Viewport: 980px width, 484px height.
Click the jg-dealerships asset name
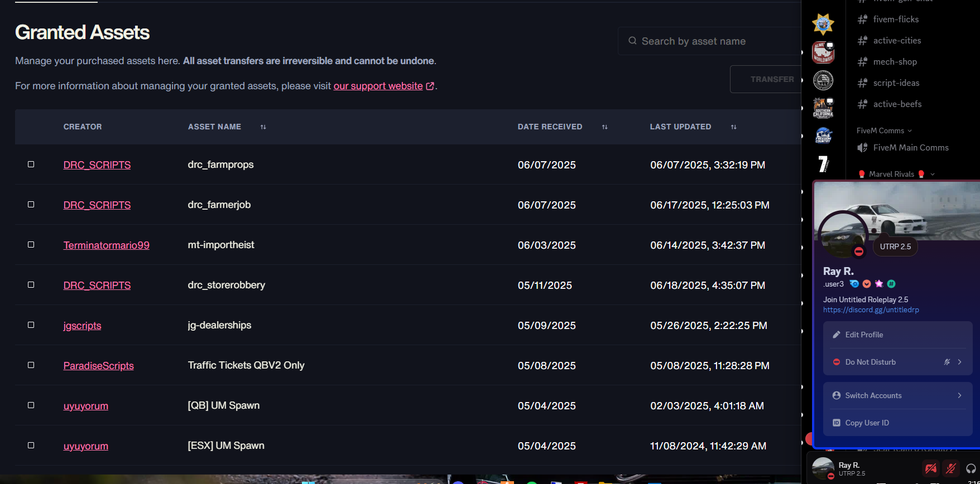click(x=219, y=325)
